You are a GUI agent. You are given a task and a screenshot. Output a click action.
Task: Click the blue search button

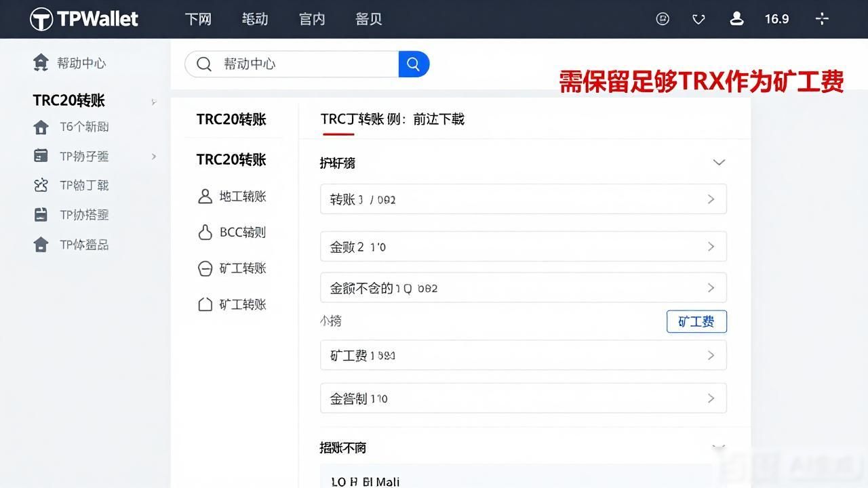click(x=414, y=64)
